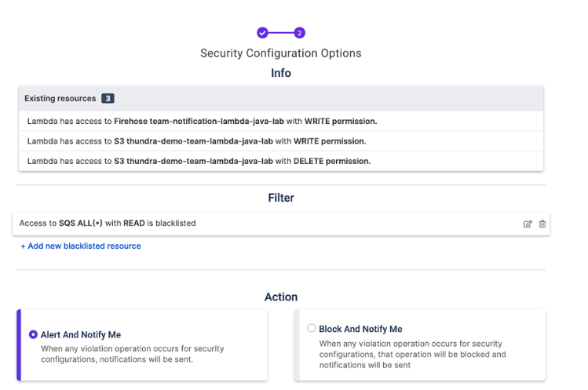The height and width of the screenshot is (390, 588).
Task: Click the Existing resources header
Action: click(62, 99)
